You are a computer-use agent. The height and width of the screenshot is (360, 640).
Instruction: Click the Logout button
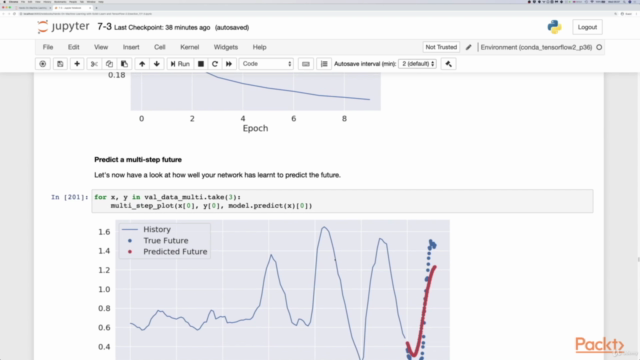click(587, 27)
